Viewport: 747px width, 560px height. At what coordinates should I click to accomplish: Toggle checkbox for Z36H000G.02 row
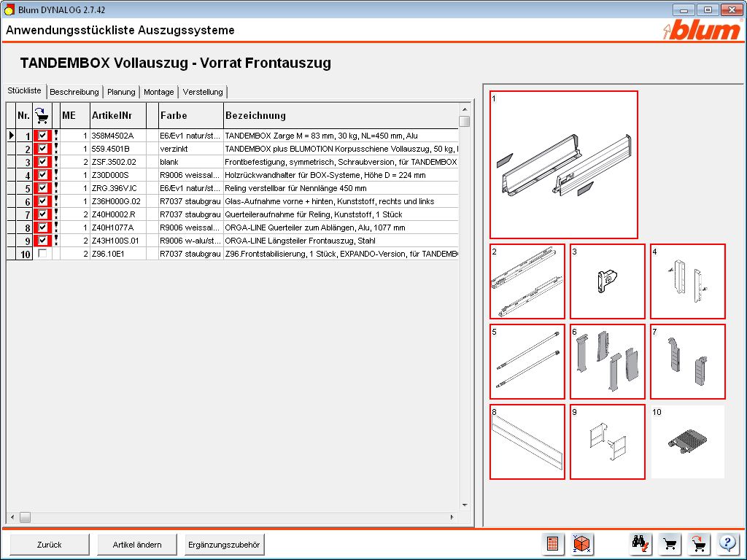pos(42,201)
